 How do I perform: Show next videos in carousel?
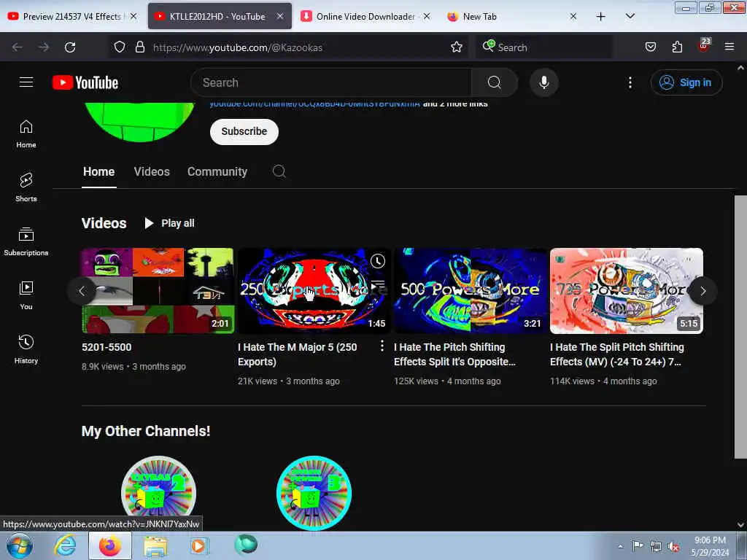coord(703,291)
